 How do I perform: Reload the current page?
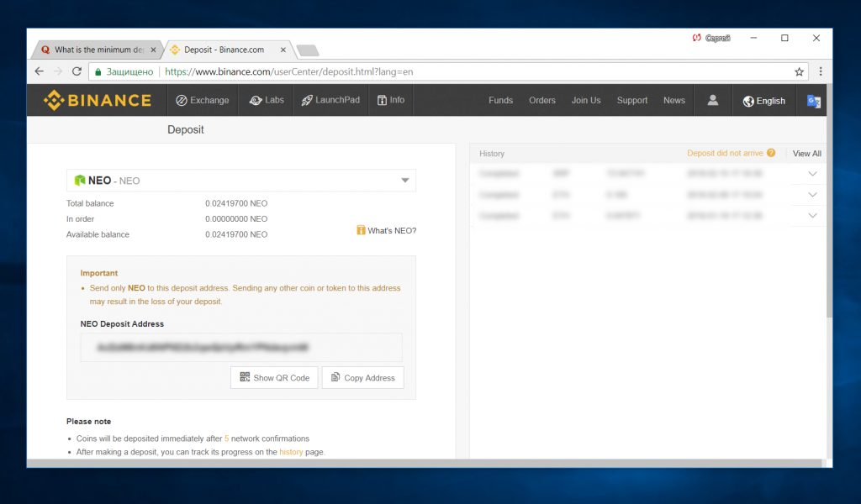(77, 71)
